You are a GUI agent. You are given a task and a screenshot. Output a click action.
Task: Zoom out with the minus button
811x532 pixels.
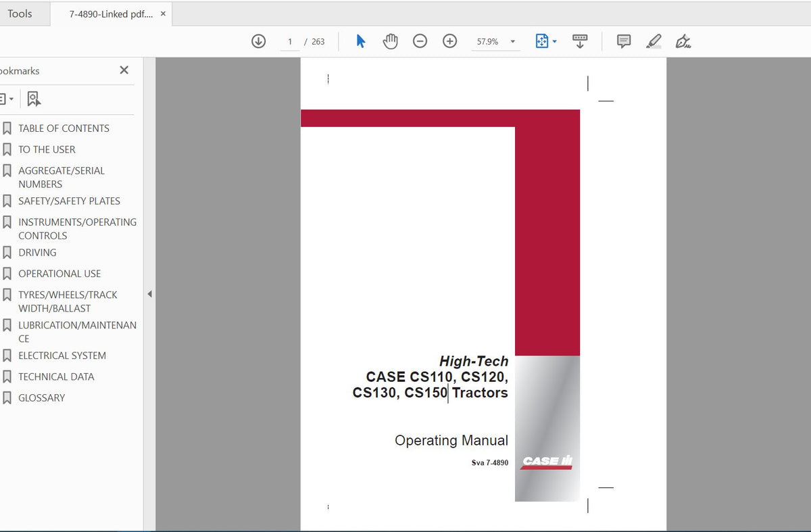click(x=420, y=41)
